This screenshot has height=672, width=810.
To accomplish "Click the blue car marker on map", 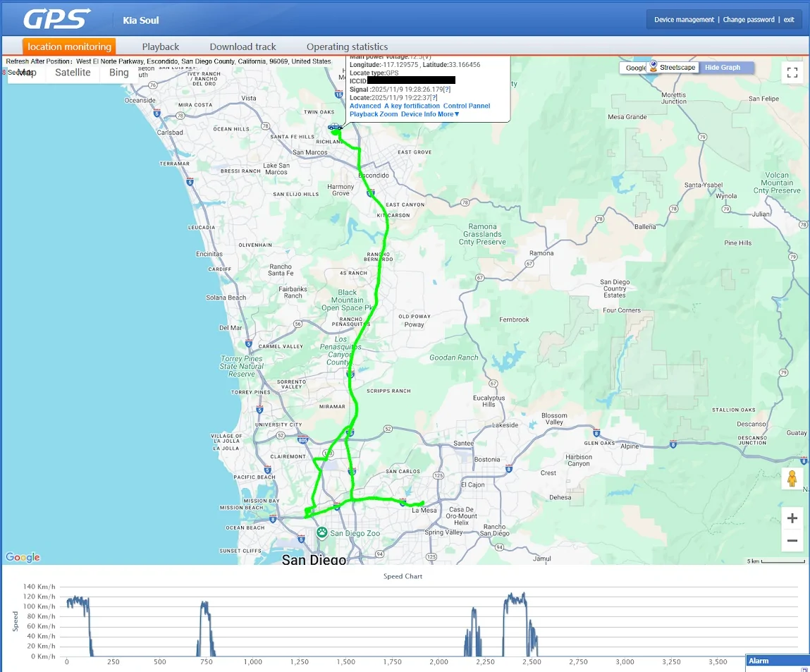I will (x=335, y=127).
